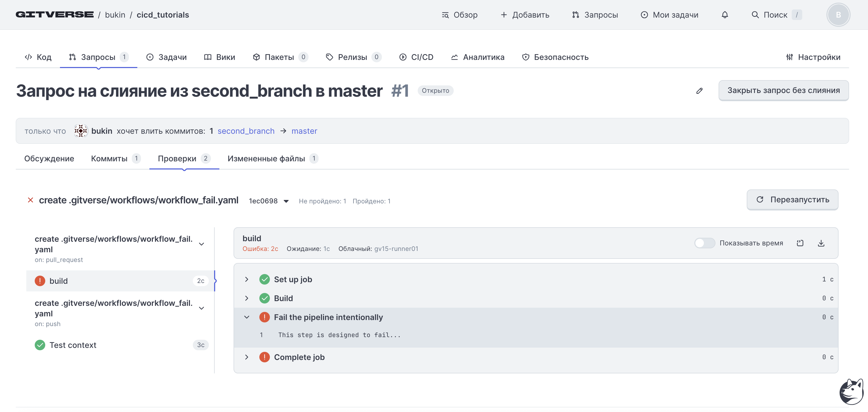Collapse the pull_request workflow group
Image resolution: width=868 pixels, height=412 pixels.
[201, 244]
